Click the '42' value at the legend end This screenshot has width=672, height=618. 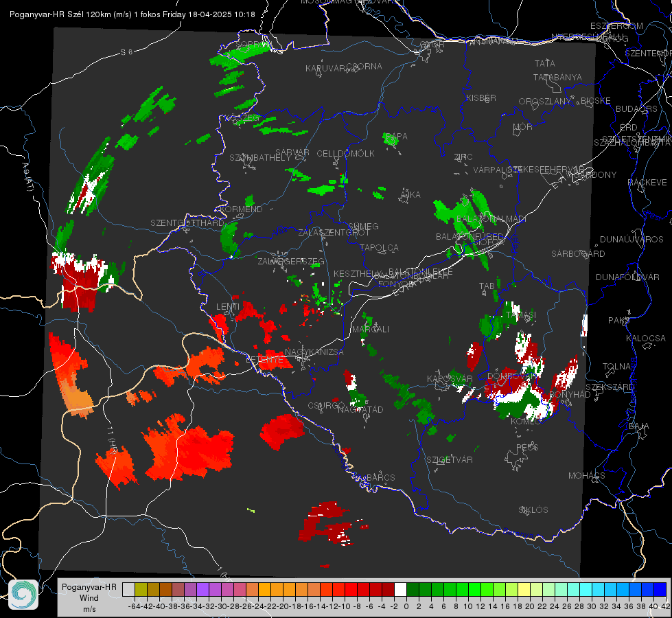coord(665,606)
